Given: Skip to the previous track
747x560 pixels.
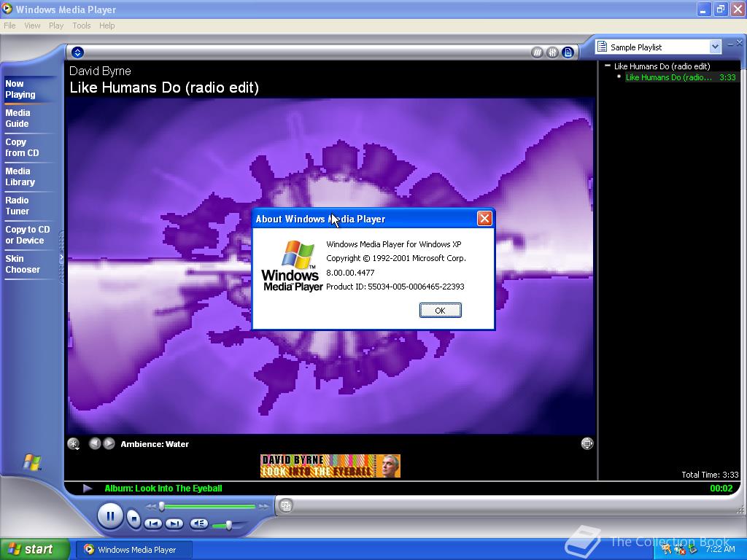Looking at the screenshot, I should 153,524.
